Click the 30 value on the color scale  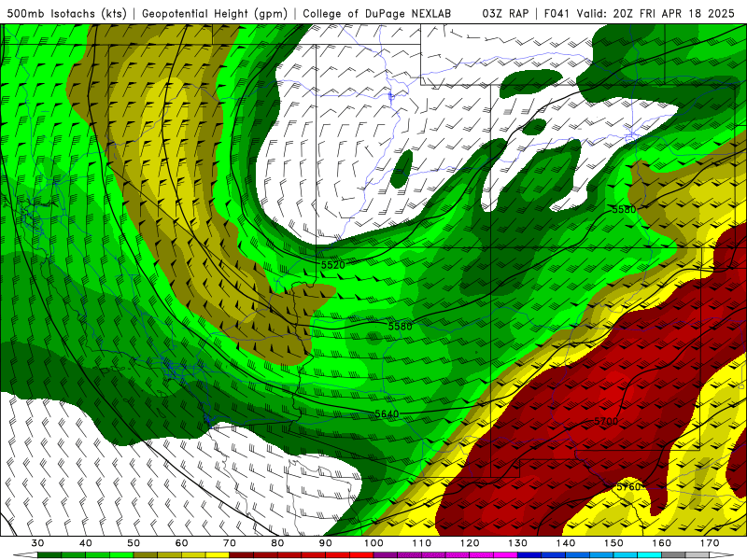click(37, 543)
